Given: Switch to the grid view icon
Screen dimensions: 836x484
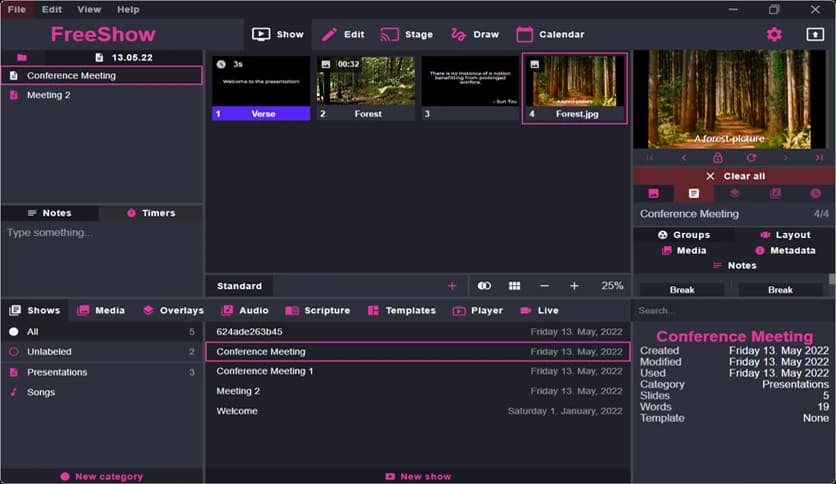Looking at the screenshot, I should [x=515, y=286].
